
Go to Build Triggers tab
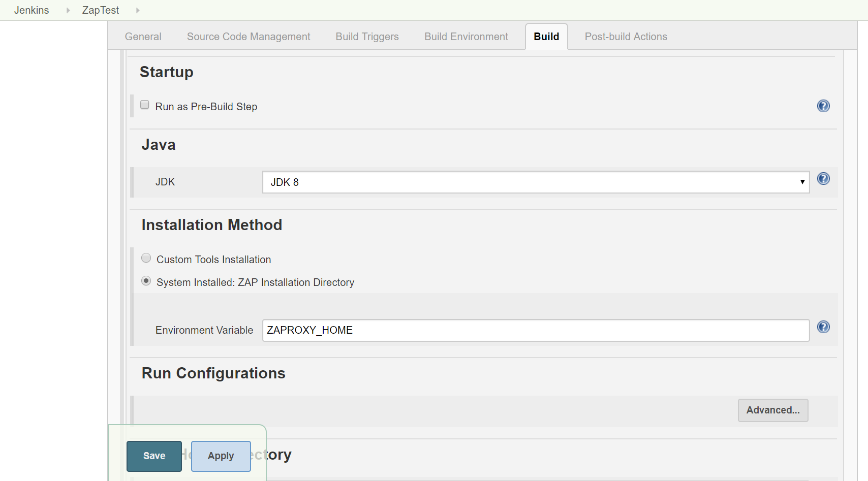point(367,37)
